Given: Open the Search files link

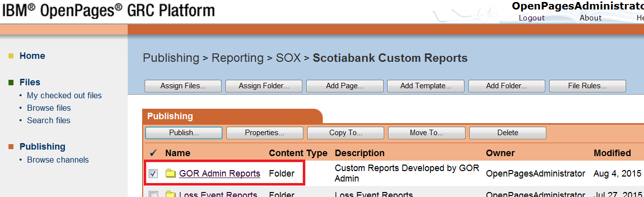Looking at the screenshot, I should [x=48, y=120].
